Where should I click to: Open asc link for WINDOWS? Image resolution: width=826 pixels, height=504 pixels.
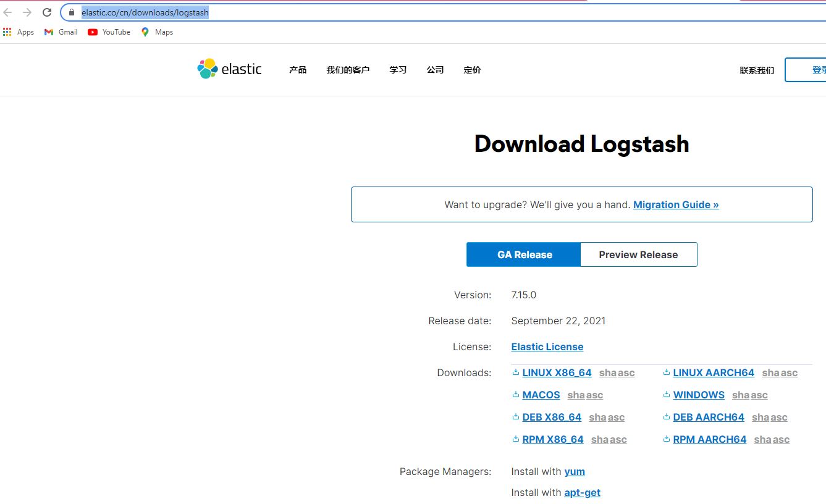click(x=759, y=395)
